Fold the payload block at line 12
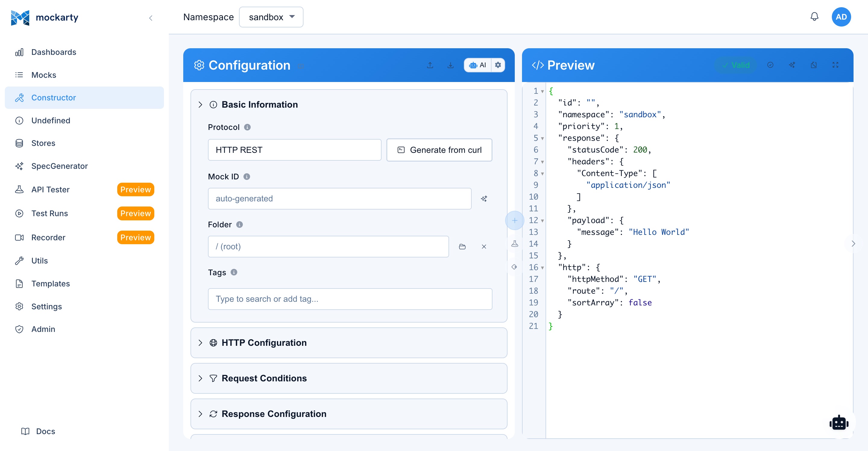Screen dimensions: 868x451 (x=542, y=221)
